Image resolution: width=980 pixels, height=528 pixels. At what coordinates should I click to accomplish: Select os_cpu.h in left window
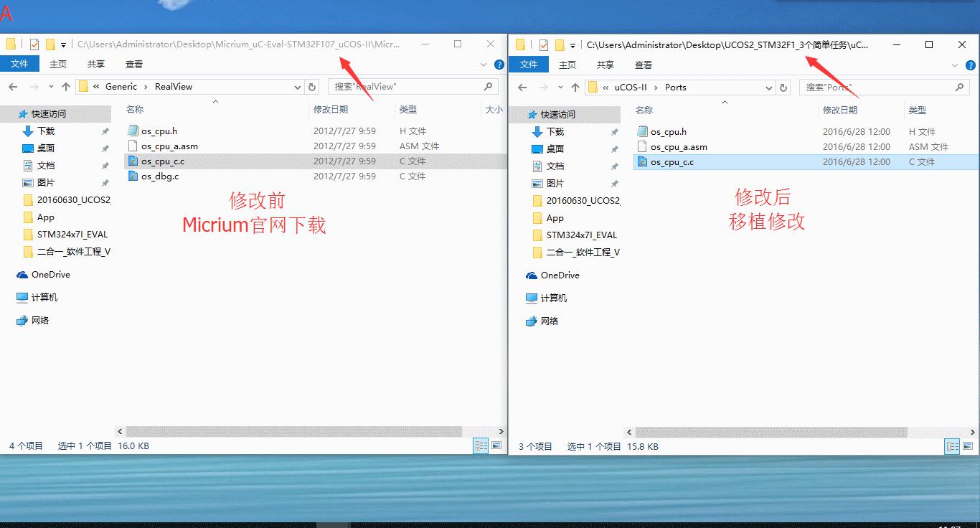click(x=159, y=131)
